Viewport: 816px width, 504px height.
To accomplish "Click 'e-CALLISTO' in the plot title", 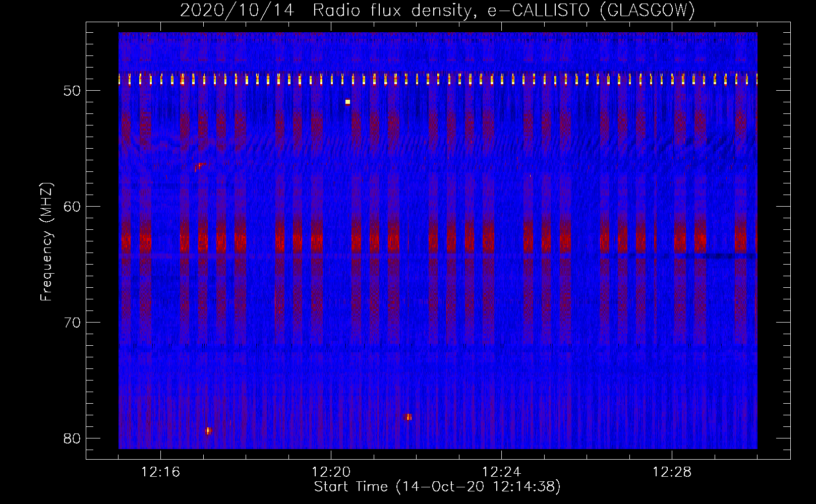I will (x=538, y=11).
